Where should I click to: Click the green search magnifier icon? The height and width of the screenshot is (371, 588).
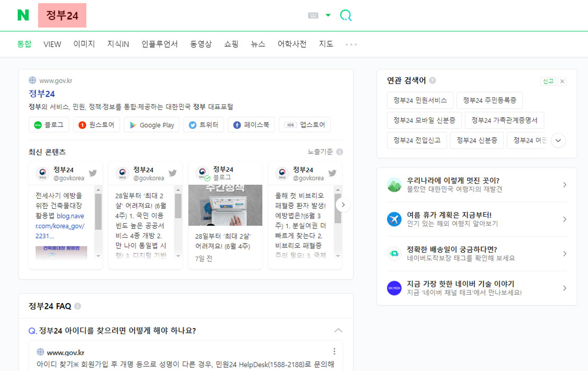coord(346,15)
